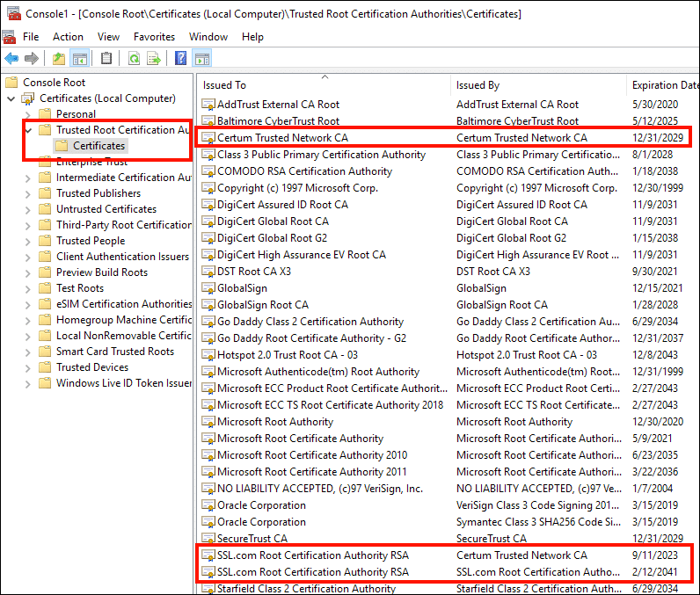Screen dimensions: 700x595
Task: Open Help using the question mark icon
Action: click(x=180, y=59)
